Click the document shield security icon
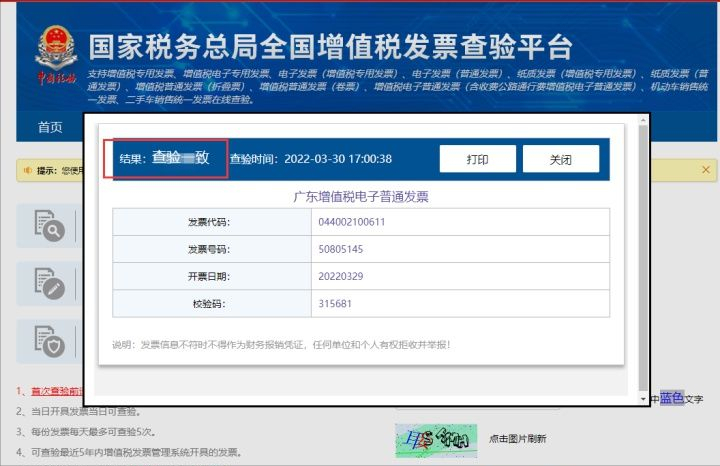 [x=49, y=339]
